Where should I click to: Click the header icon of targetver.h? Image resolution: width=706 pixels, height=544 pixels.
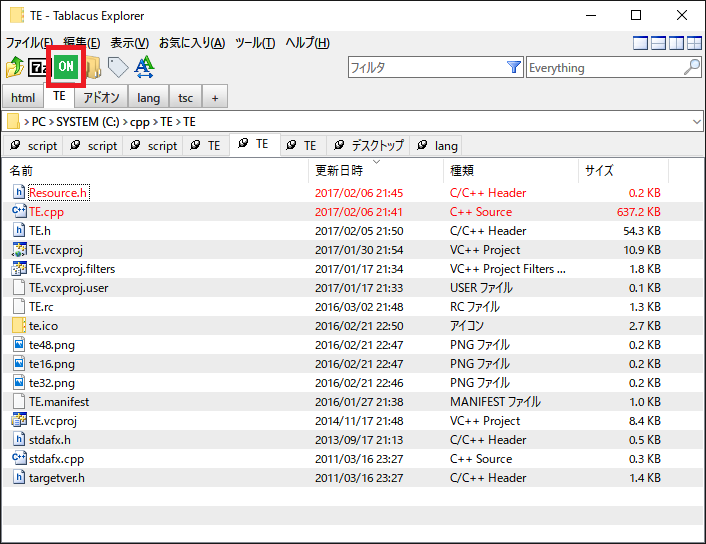(x=18, y=477)
